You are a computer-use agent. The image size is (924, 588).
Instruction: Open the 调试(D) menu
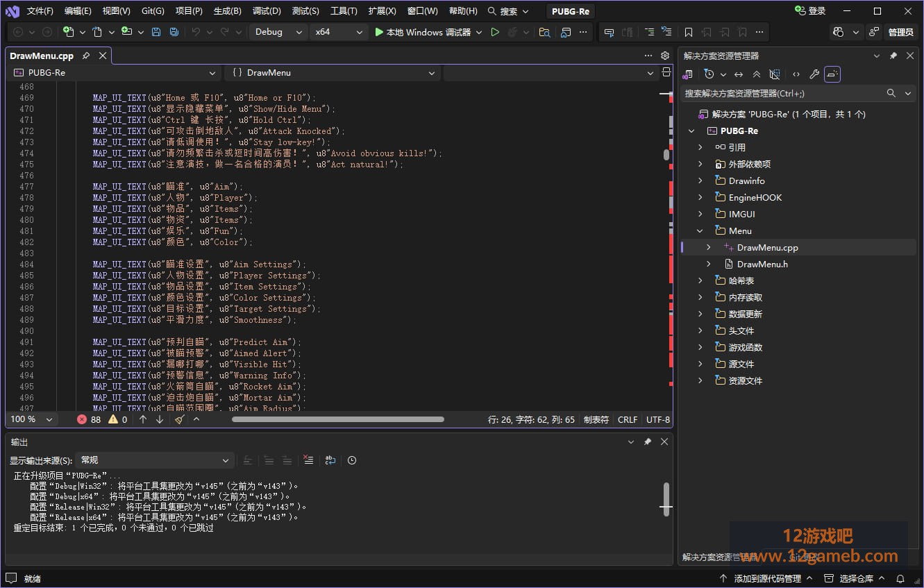coord(267,11)
